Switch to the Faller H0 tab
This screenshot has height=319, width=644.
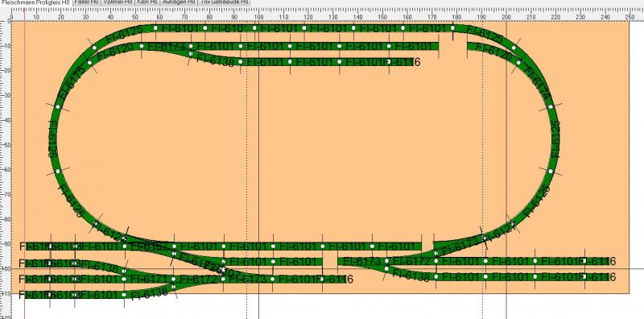(x=86, y=2)
